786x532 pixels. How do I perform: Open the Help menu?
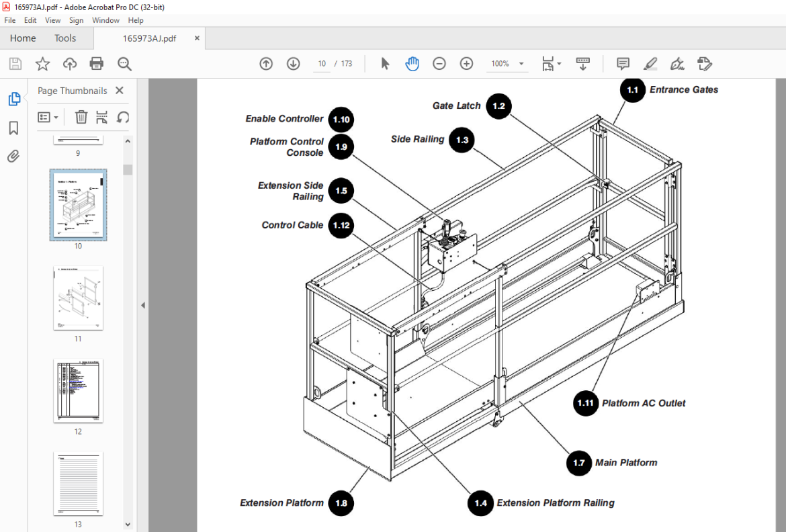[x=135, y=20]
